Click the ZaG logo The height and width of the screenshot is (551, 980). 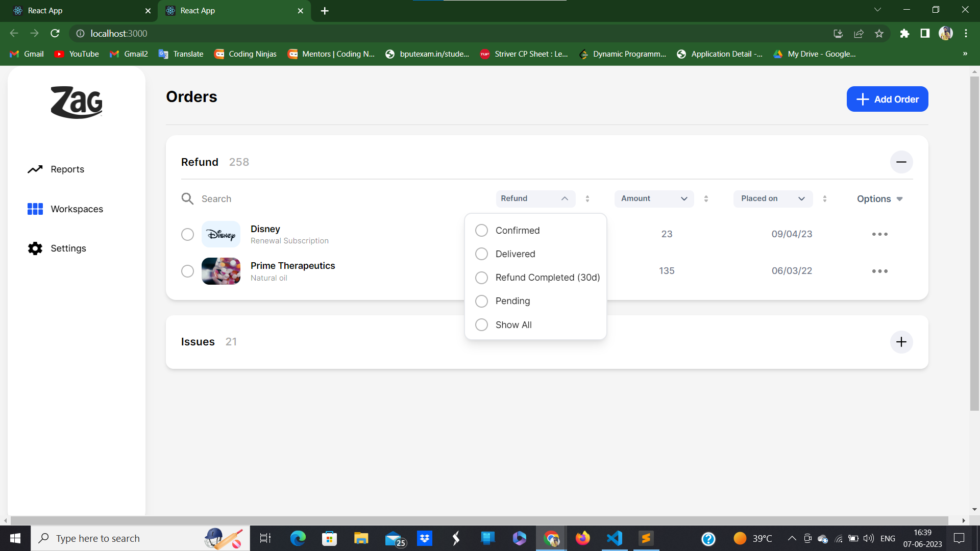click(76, 102)
